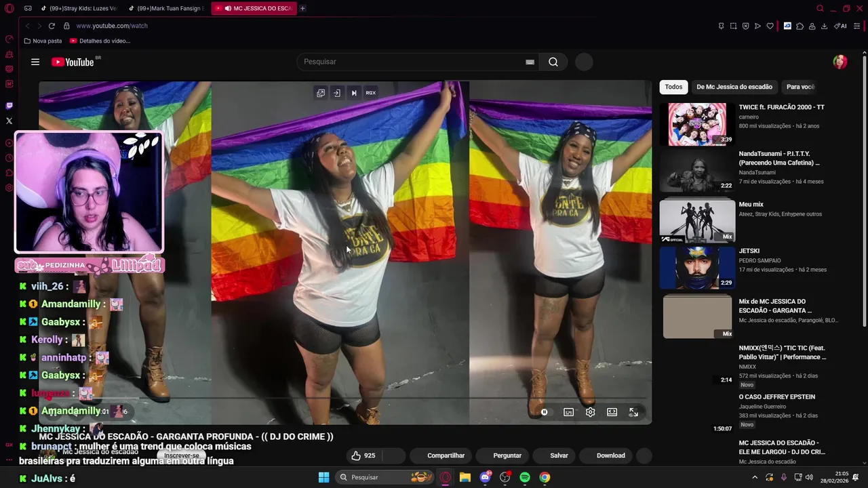Switch to the Stray Kids TikTok tab
Image resolution: width=868 pixels, height=488 pixels.
(x=79, y=8)
